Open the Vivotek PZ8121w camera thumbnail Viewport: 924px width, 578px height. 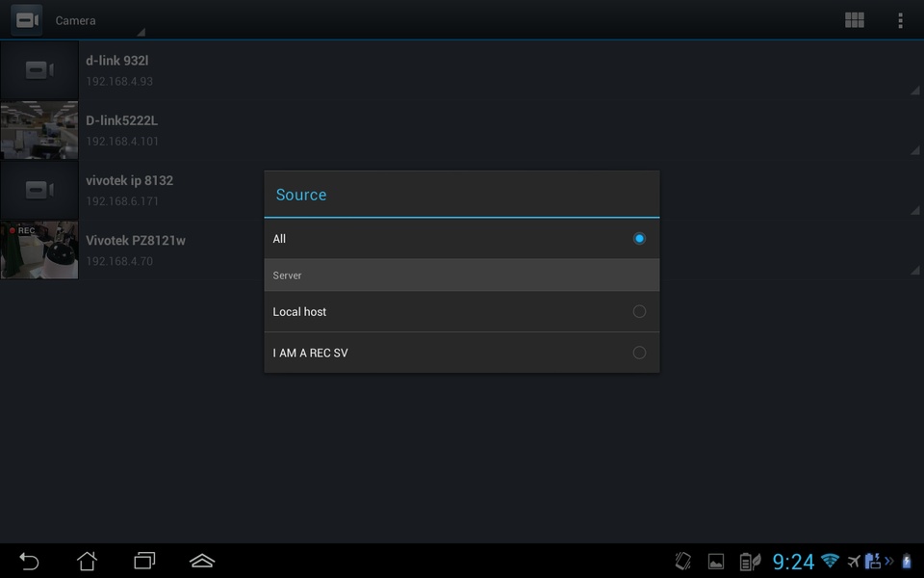(x=39, y=250)
